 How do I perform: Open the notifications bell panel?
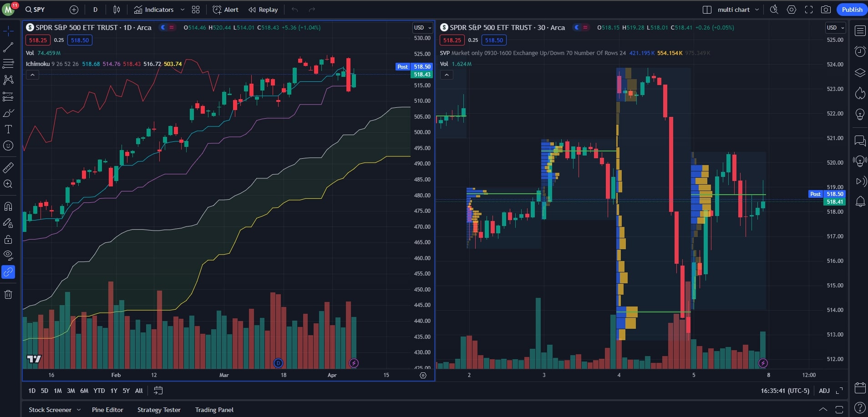[860, 201]
